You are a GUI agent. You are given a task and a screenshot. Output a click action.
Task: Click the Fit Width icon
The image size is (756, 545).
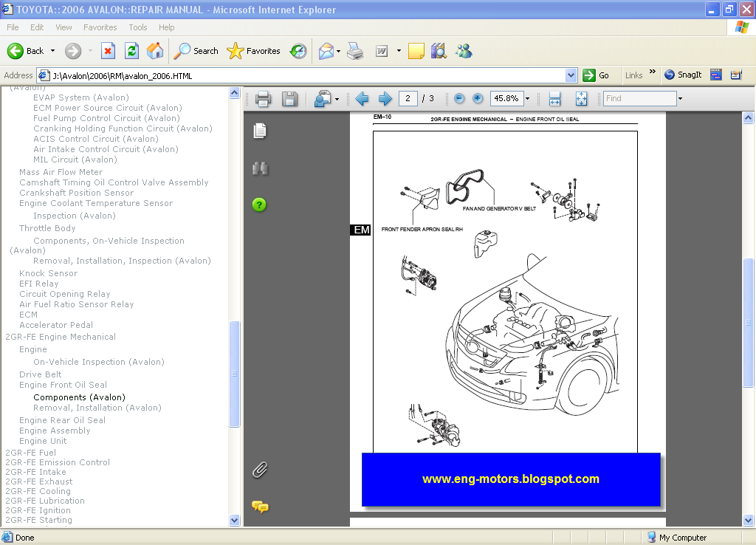[555, 99]
